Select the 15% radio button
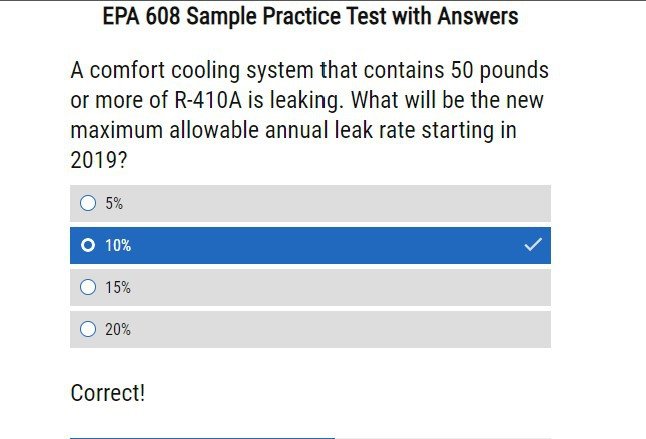The width and height of the screenshot is (646, 439). [88, 287]
